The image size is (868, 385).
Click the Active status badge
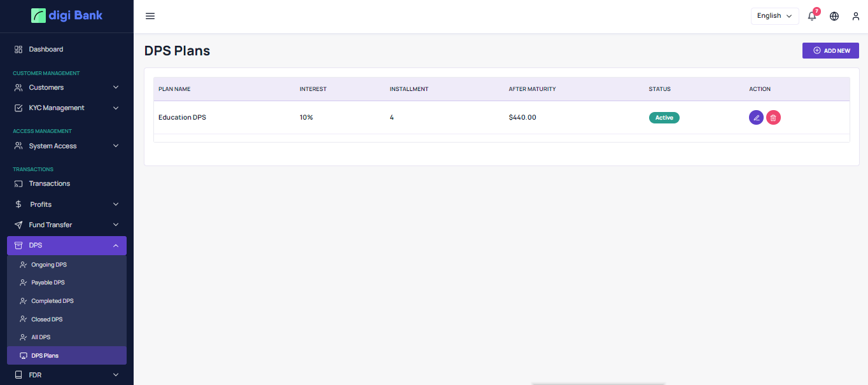(664, 118)
